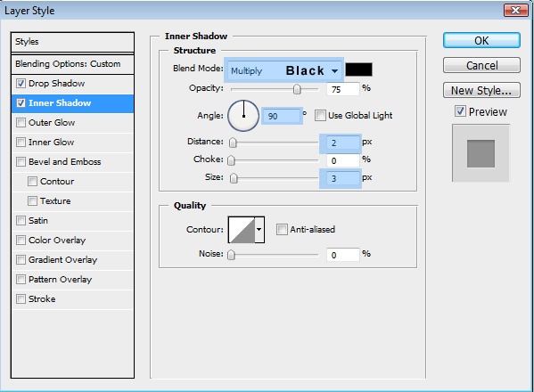Toggle the Drop Shadow effect checkbox

(x=21, y=84)
